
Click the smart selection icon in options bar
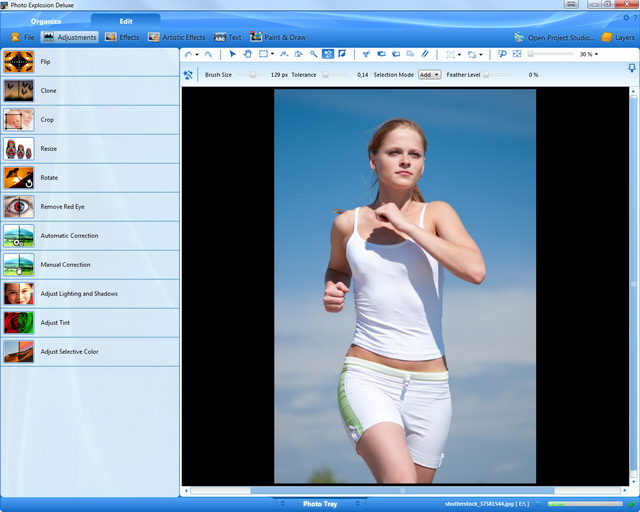(x=188, y=75)
